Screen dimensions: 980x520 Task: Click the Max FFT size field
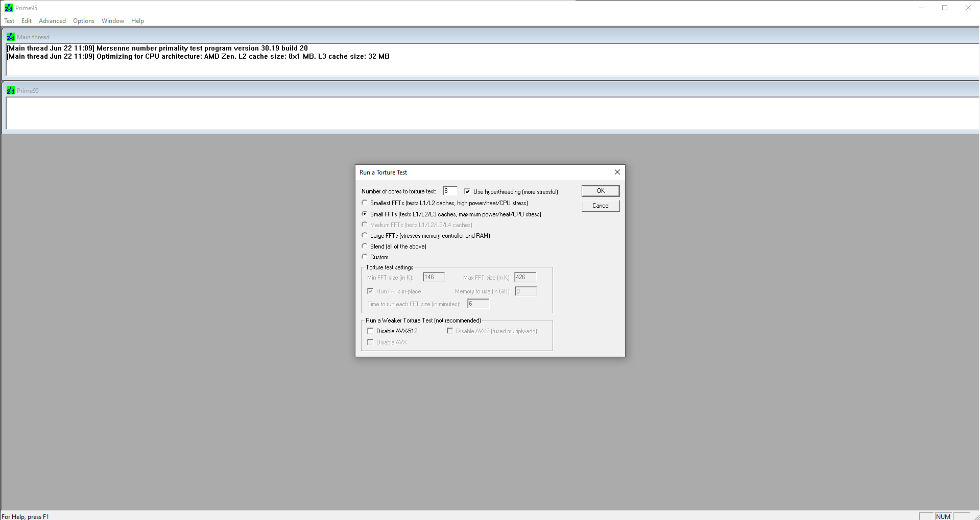pyautogui.click(x=525, y=277)
